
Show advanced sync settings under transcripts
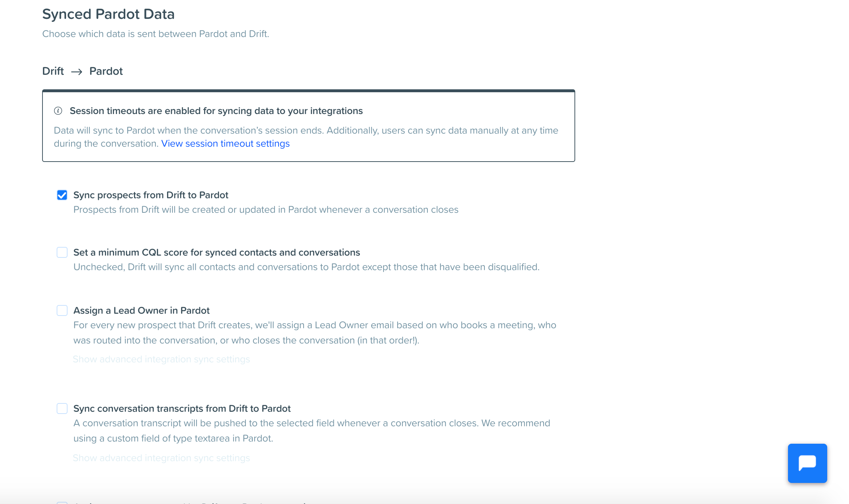(161, 458)
